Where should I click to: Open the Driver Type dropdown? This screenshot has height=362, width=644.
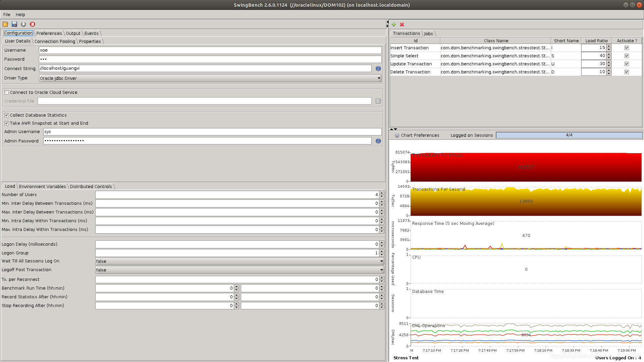tap(211, 78)
